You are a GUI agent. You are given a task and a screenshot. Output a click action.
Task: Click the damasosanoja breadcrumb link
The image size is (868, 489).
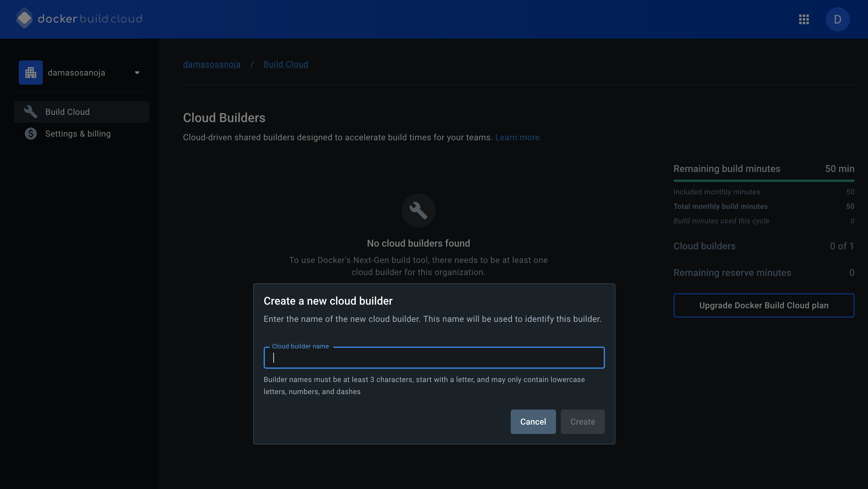[212, 64]
